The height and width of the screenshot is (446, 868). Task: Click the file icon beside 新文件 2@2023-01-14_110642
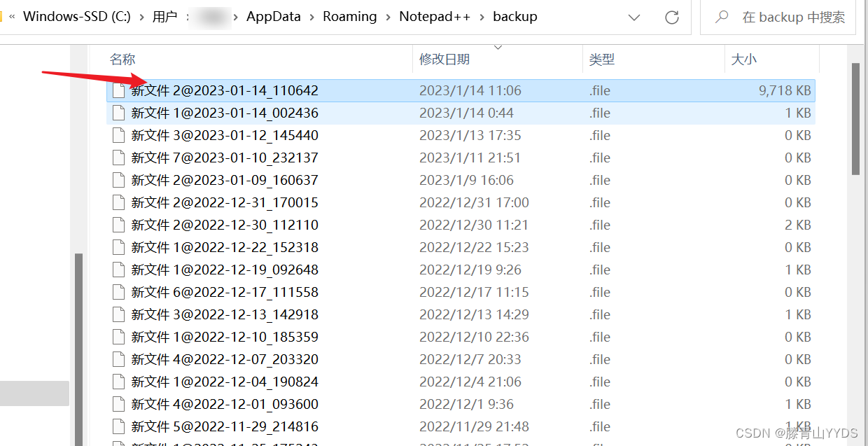[118, 90]
